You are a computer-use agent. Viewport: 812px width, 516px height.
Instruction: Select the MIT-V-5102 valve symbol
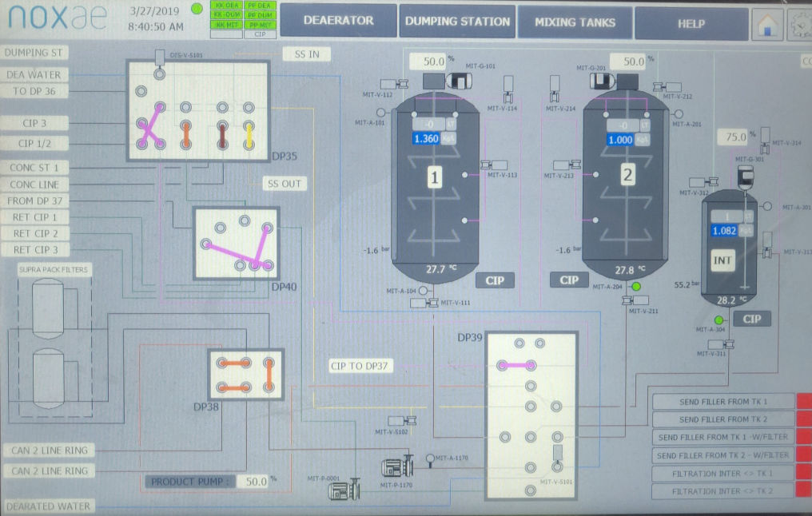pos(411,420)
